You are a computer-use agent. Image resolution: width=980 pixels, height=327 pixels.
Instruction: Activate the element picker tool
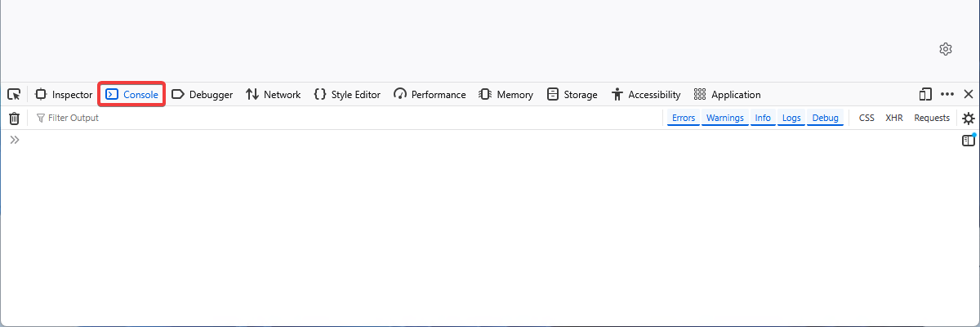point(14,94)
